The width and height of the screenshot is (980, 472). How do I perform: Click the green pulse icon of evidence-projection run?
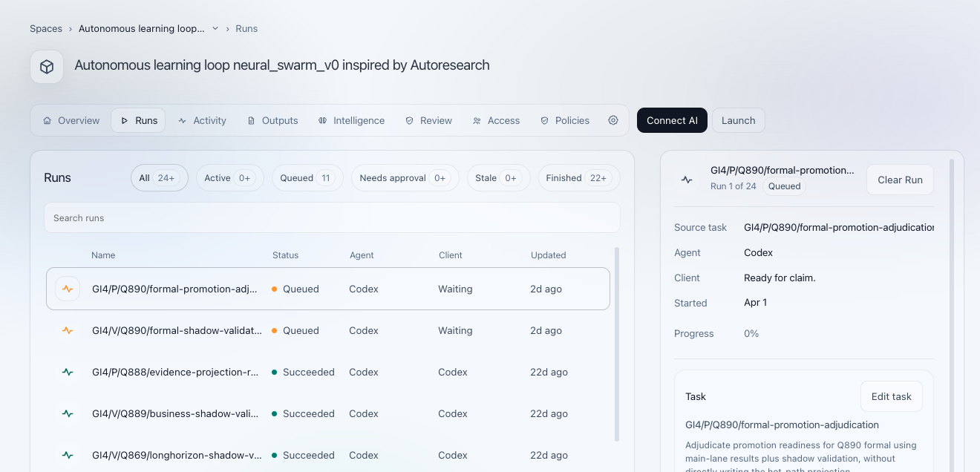pyautogui.click(x=68, y=372)
